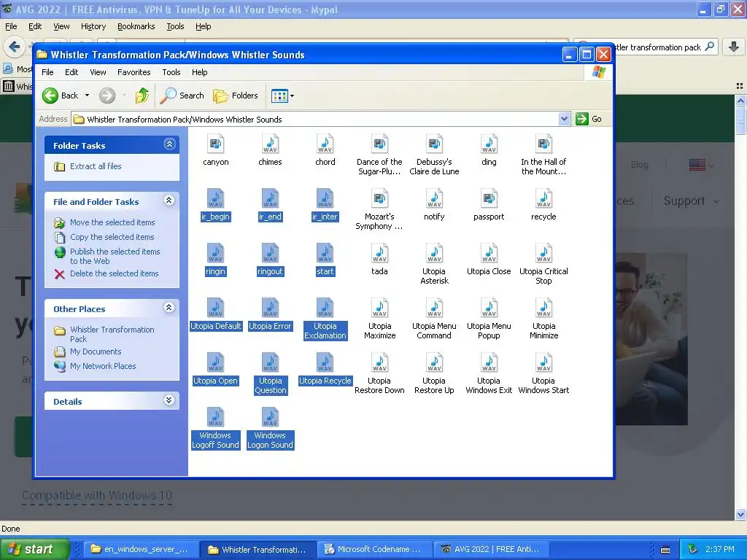The width and height of the screenshot is (747, 560).
Task: Select the Utopia Maximize sound file
Action: [379, 319]
